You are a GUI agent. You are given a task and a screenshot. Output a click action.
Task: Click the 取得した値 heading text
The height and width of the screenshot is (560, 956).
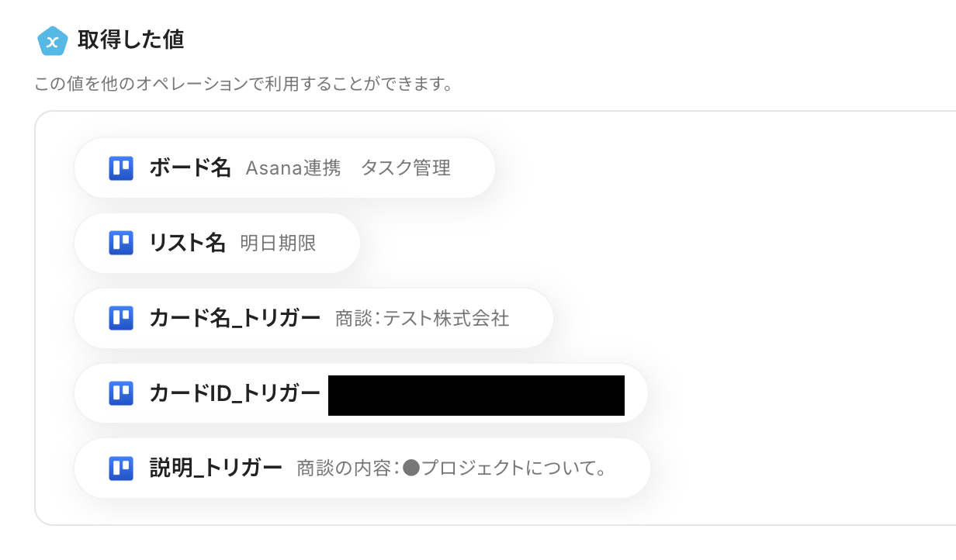tap(130, 40)
